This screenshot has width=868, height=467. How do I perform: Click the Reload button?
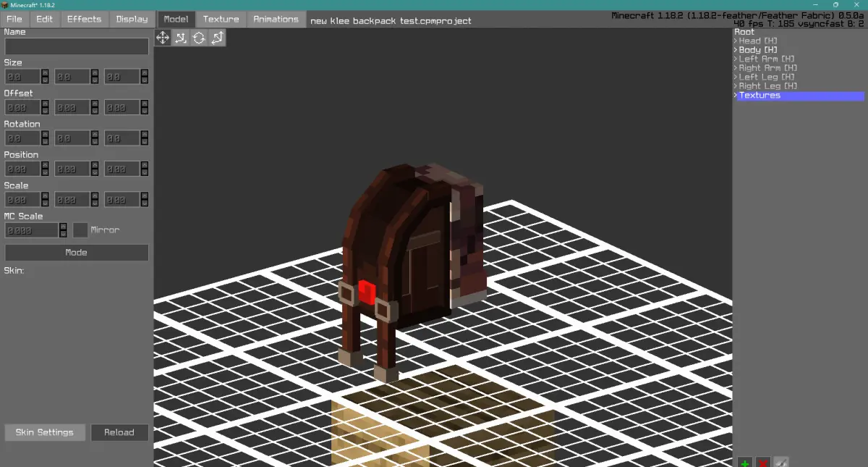point(119,432)
